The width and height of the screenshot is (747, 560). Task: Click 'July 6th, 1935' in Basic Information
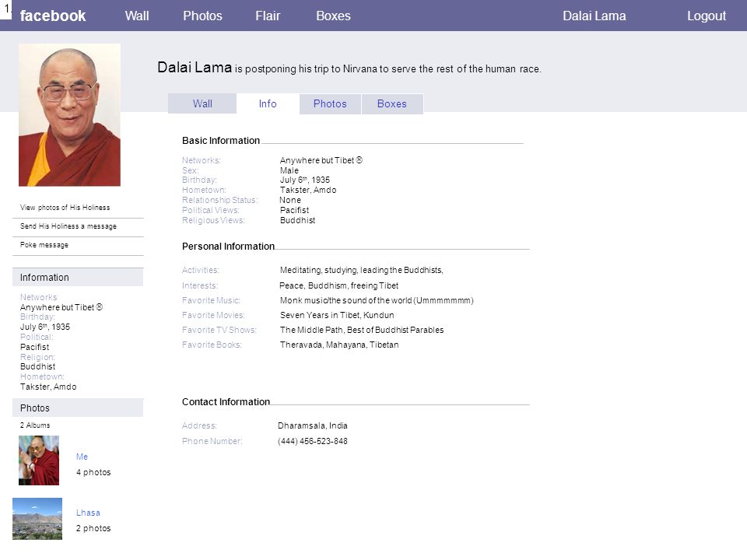(305, 180)
